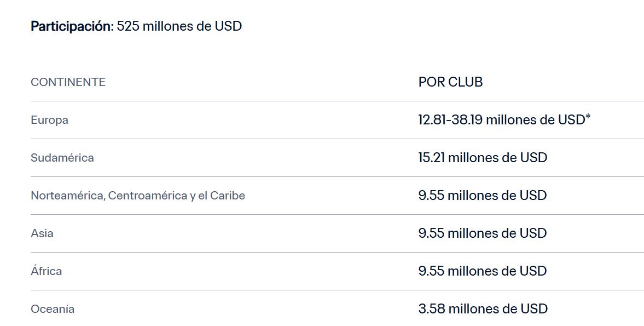The image size is (644, 326).
Task: Click the bold 'Participación' label
Action: (x=71, y=26)
